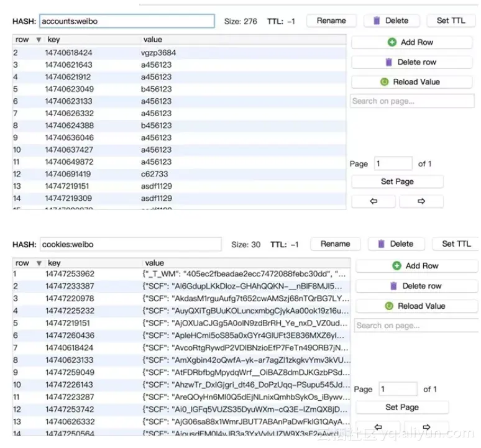Select value vgzp3684 in accounts table
Viewport: 481px width, 448px height.
pos(158,53)
